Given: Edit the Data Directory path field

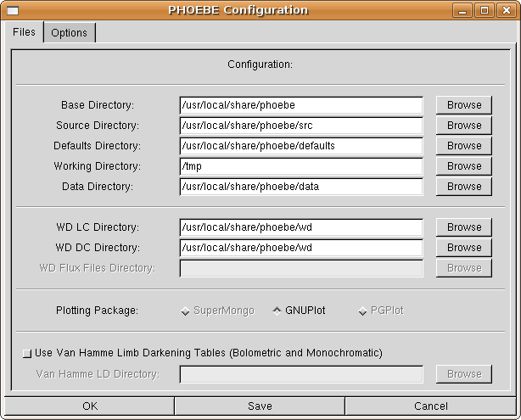Looking at the screenshot, I should [x=301, y=187].
